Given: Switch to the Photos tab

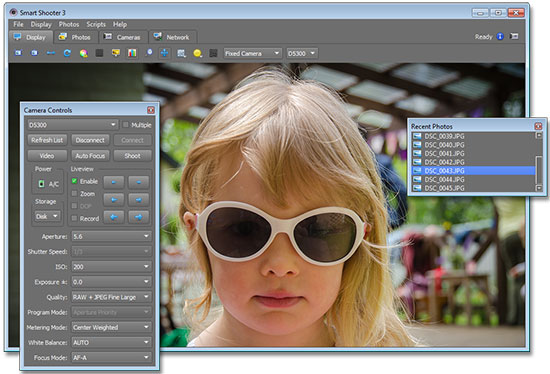Looking at the screenshot, I should (75, 37).
